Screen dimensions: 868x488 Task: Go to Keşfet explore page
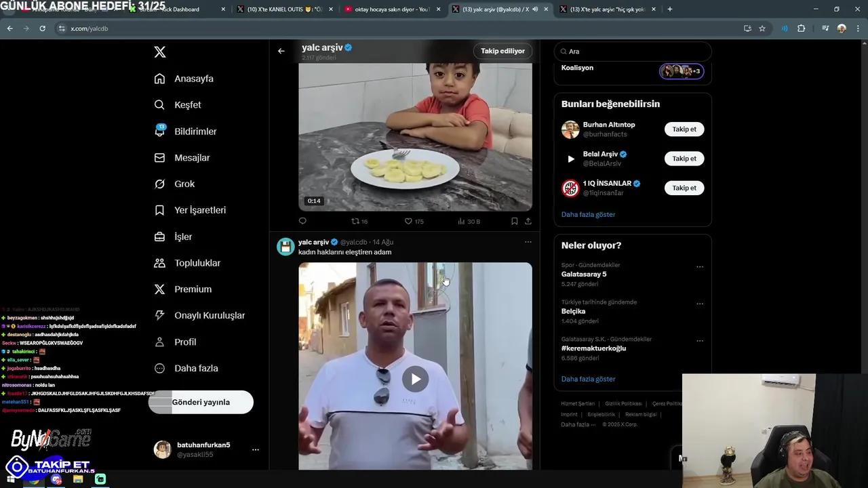pyautogui.click(x=178, y=105)
